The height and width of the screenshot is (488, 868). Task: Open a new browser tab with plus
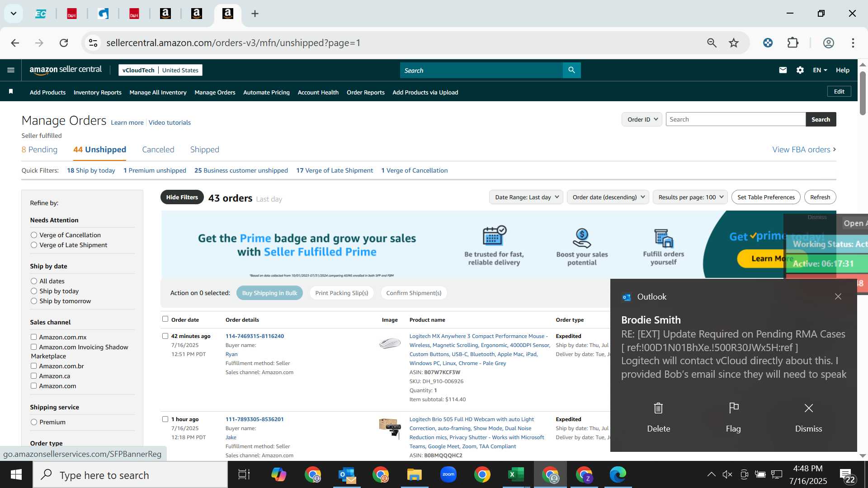255,14
